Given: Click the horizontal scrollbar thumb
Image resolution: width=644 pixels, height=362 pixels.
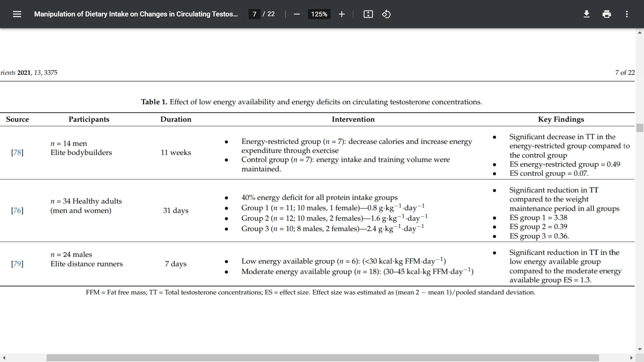Looking at the screenshot, I should 323,358.
